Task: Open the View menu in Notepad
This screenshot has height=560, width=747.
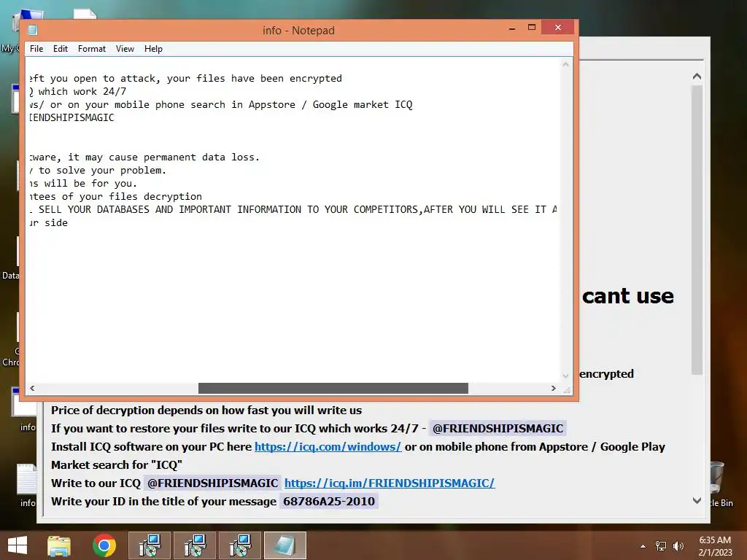Action: (x=125, y=49)
